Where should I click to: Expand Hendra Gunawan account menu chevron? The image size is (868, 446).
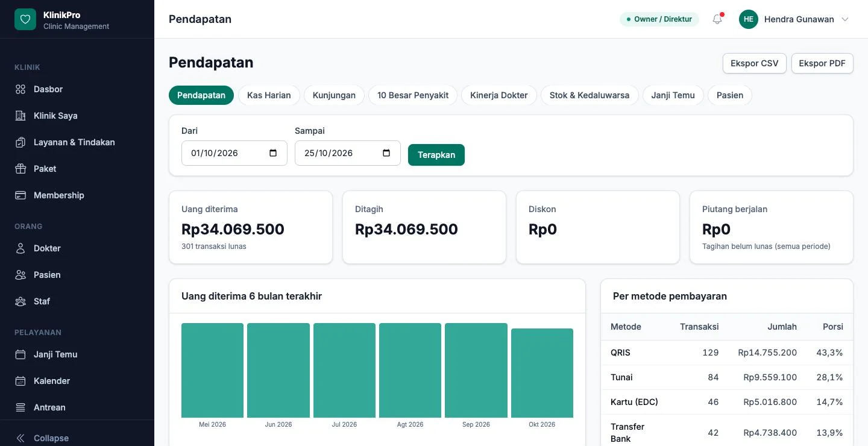(x=845, y=19)
